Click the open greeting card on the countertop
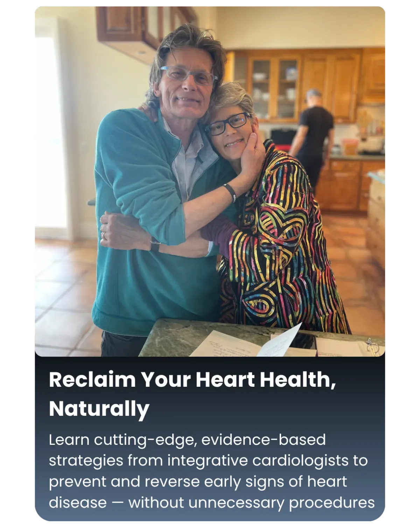This screenshot has width=420, height=525. (x=252, y=343)
